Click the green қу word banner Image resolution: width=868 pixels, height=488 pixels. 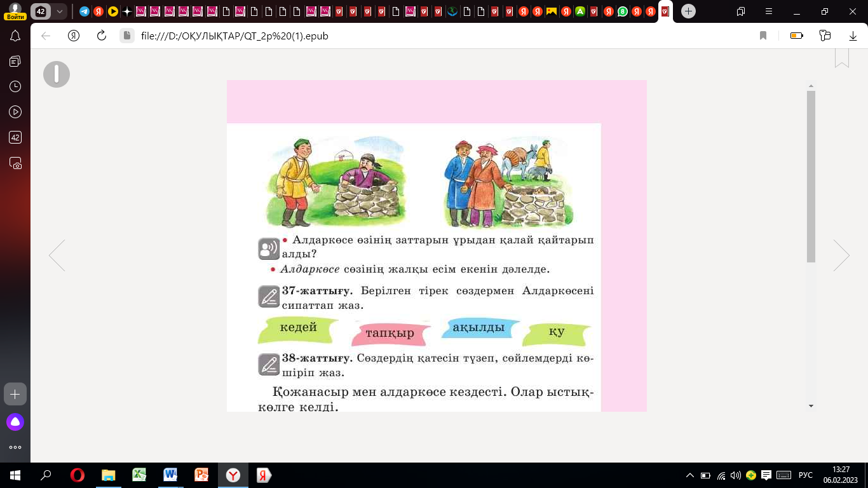tap(557, 334)
